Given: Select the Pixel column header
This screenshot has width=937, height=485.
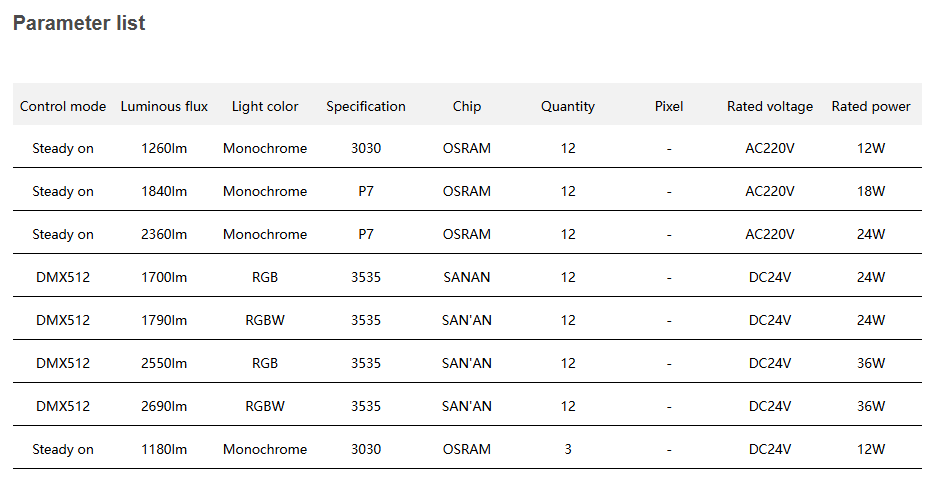Looking at the screenshot, I should pos(669,106).
